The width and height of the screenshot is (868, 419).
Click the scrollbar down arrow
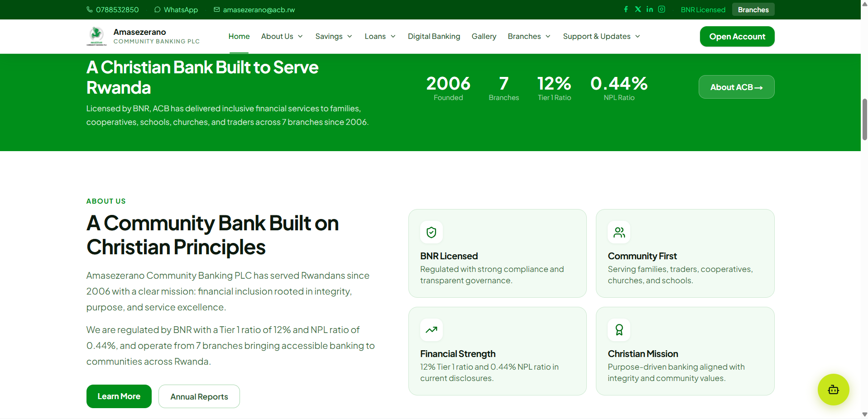click(864, 414)
